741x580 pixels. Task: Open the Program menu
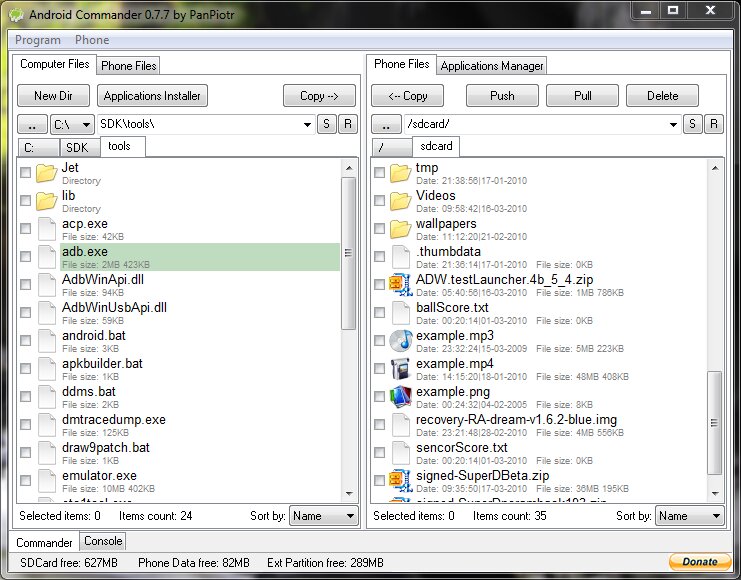pos(38,40)
